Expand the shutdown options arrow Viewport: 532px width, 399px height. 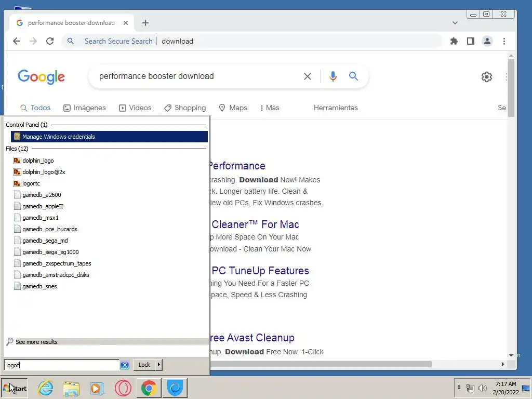(159, 365)
